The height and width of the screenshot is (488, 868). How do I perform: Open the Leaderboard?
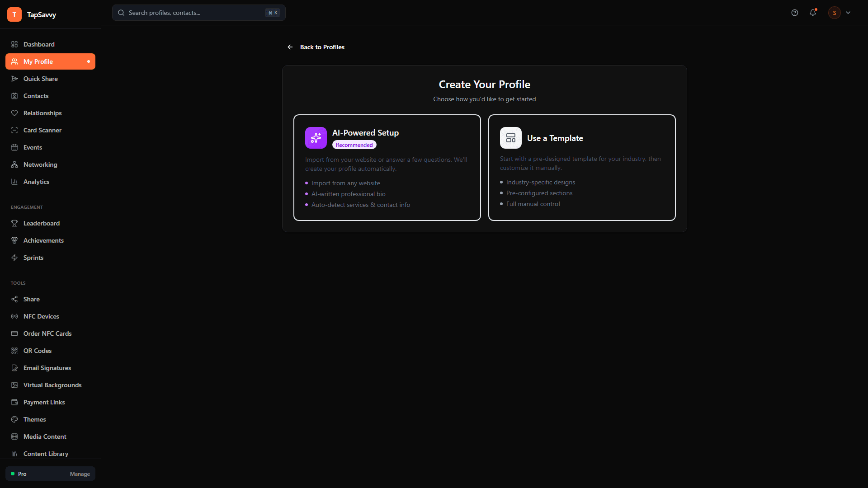point(41,223)
